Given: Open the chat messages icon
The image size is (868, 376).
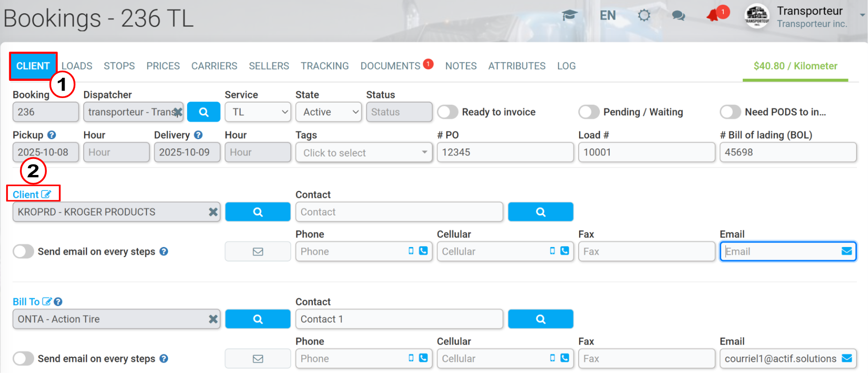Looking at the screenshot, I should 678,15.
